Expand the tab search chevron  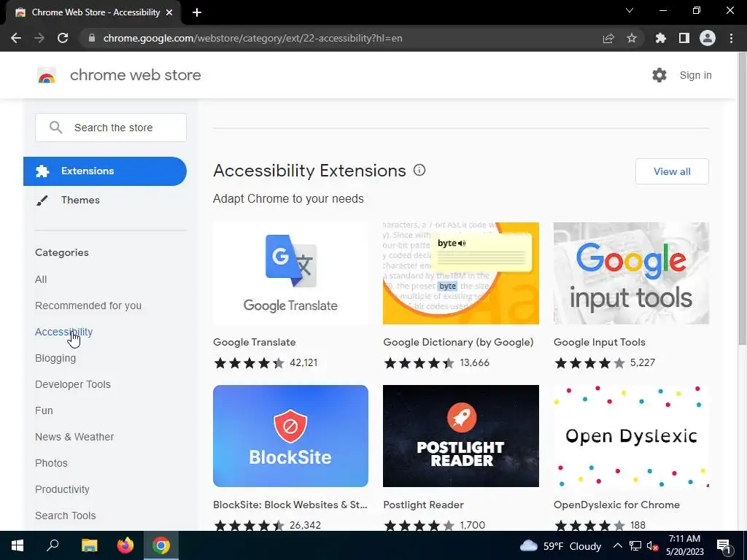(630, 10)
